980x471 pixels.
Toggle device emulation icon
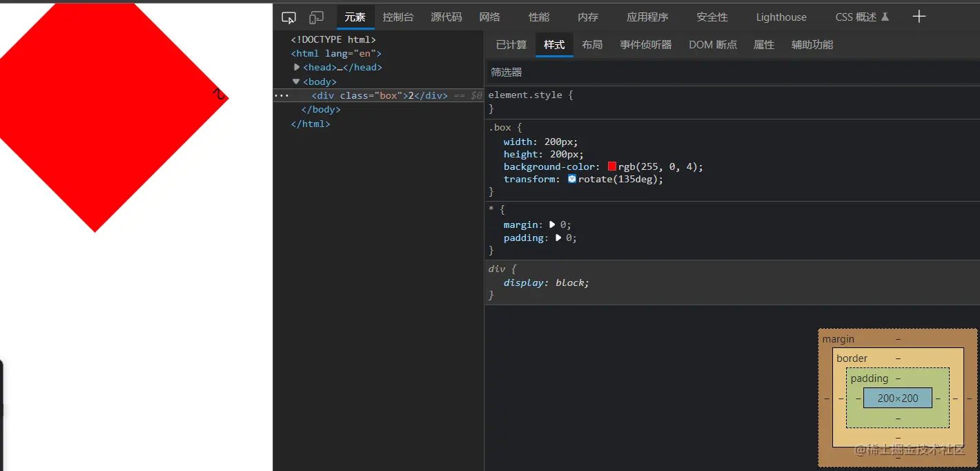click(x=316, y=17)
